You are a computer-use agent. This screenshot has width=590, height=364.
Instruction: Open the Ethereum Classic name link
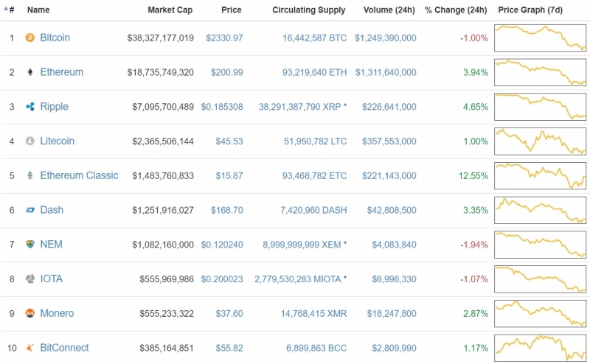point(79,175)
